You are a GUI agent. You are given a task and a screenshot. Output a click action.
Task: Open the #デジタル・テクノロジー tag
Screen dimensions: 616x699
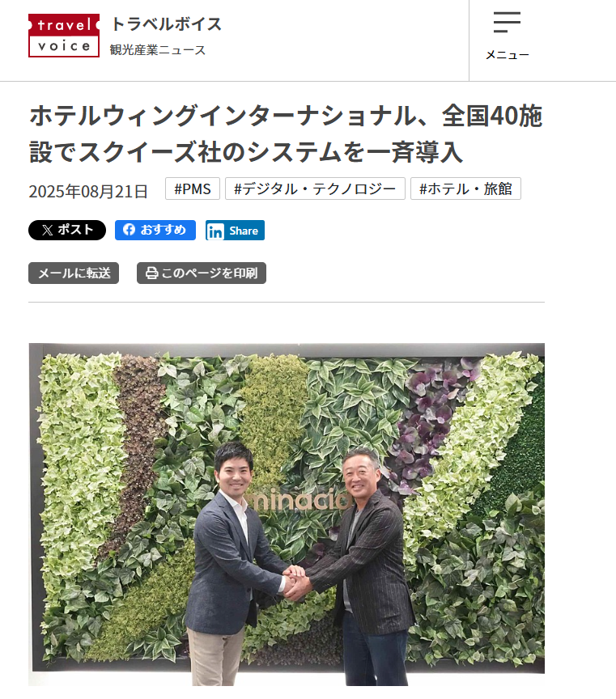click(315, 189)
